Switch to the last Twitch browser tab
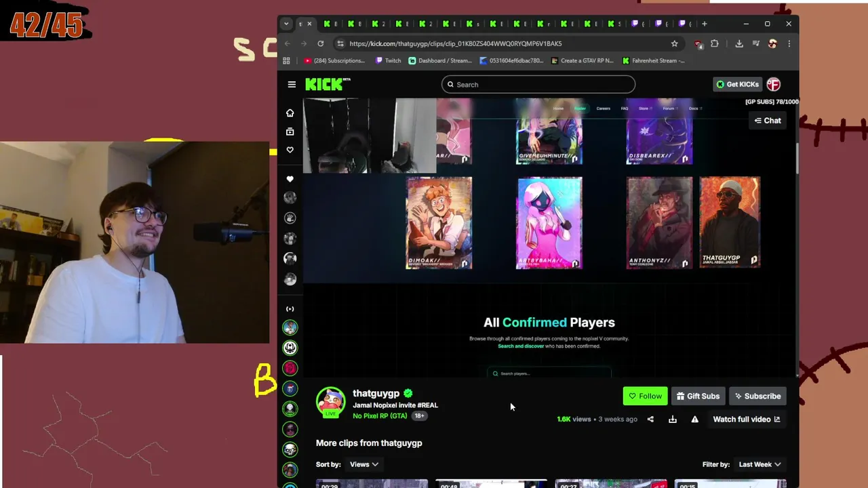This screenshot has width=868, height=488. click(x=685, y=24)
